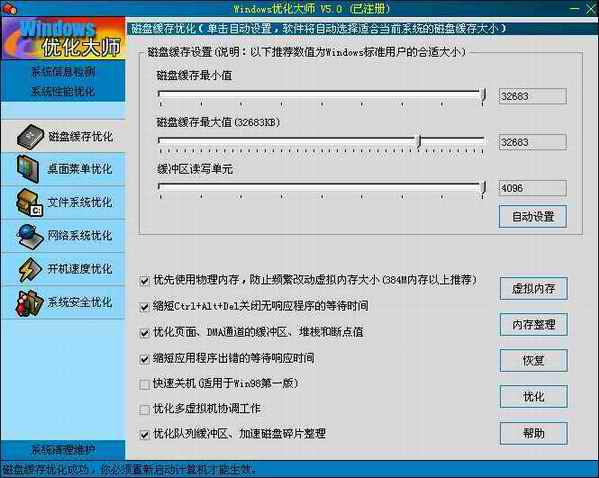Click the 缓冲区读写单元 slider thumb
Image resolution: width=599 pixels, height=478 pixels.
(483, 188)
